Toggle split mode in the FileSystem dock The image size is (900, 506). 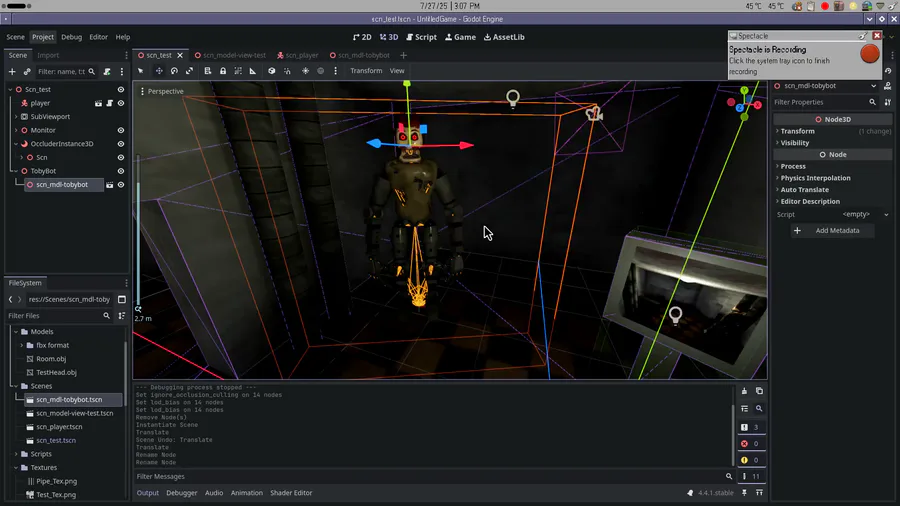click(122, 299)
